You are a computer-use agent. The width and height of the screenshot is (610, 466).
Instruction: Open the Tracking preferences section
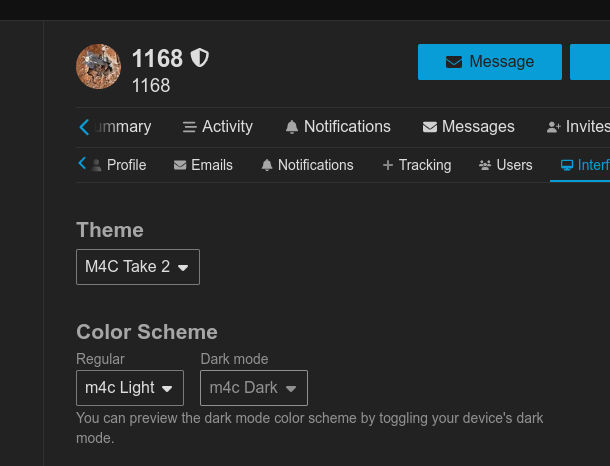[416, 165]
